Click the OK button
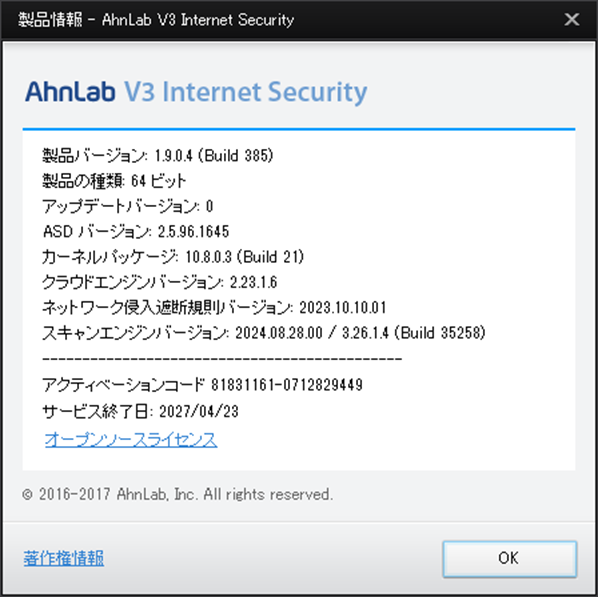 [509, 558]
